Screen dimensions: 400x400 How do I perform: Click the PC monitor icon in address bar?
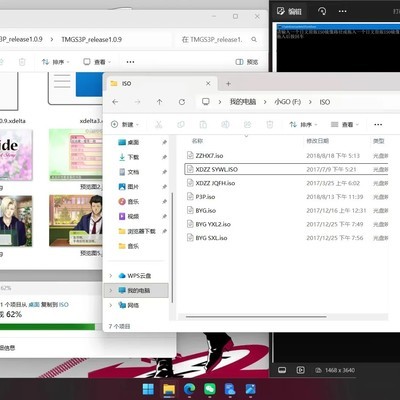click(x=206, y=102)
